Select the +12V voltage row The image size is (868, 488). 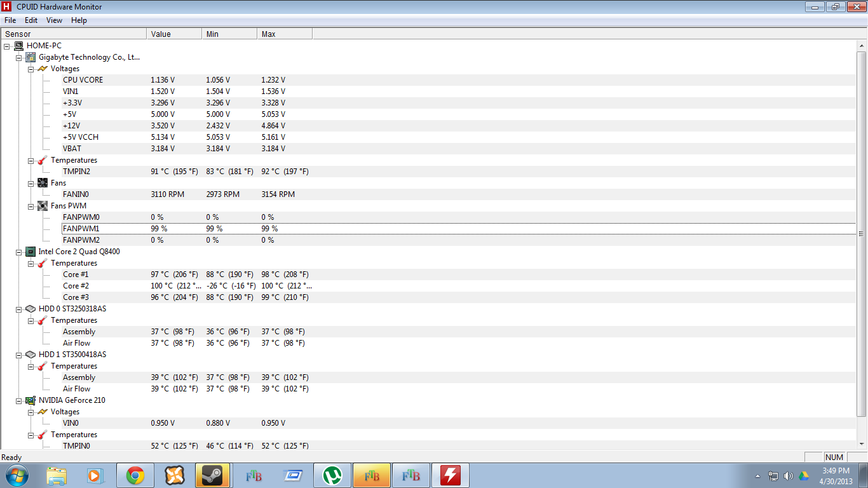coord(459,126)
